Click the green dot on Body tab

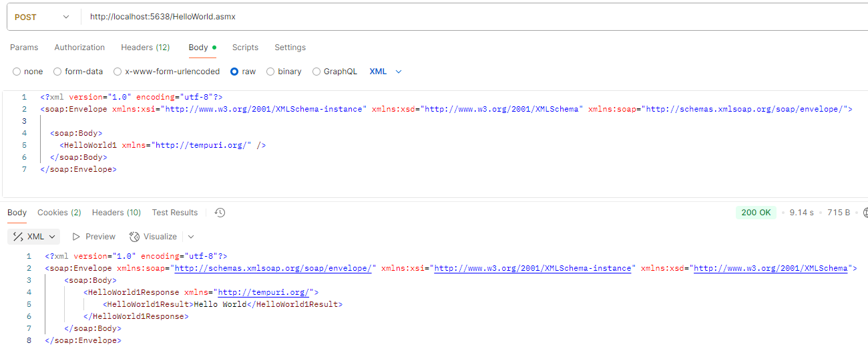click(214, 47)
